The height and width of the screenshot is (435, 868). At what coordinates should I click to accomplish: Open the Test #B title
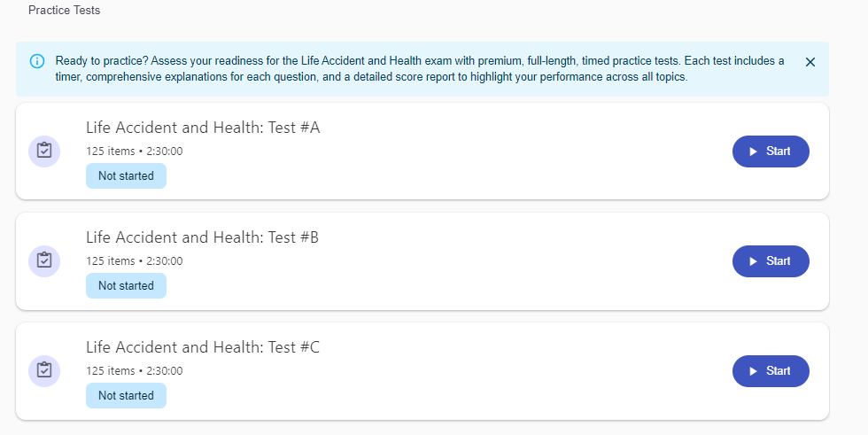(202, 237)
